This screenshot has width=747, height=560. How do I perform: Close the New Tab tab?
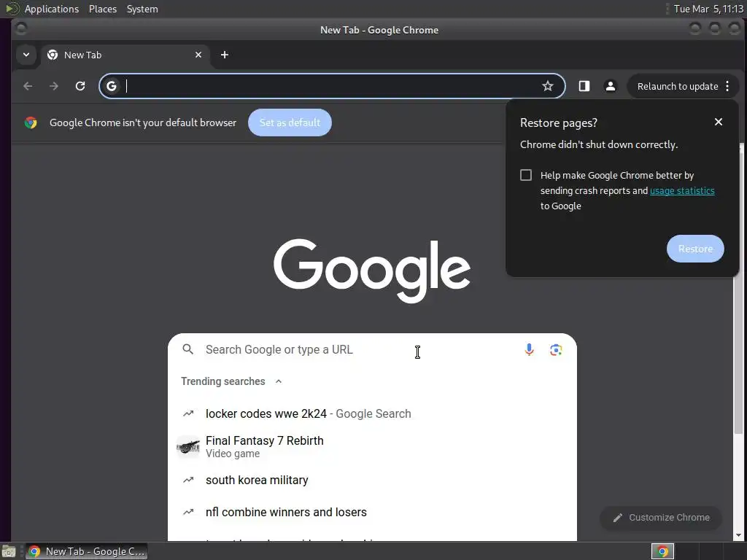click(198, 55)
